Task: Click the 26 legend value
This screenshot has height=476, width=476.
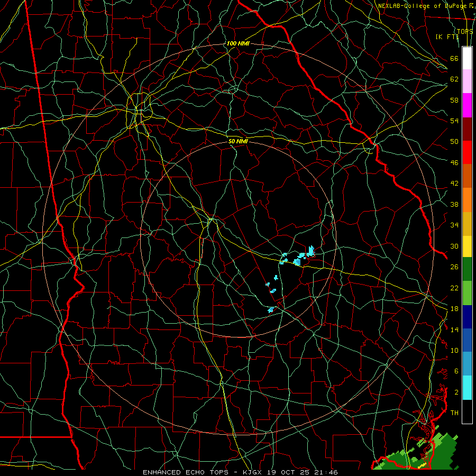Action: [454, 267]
